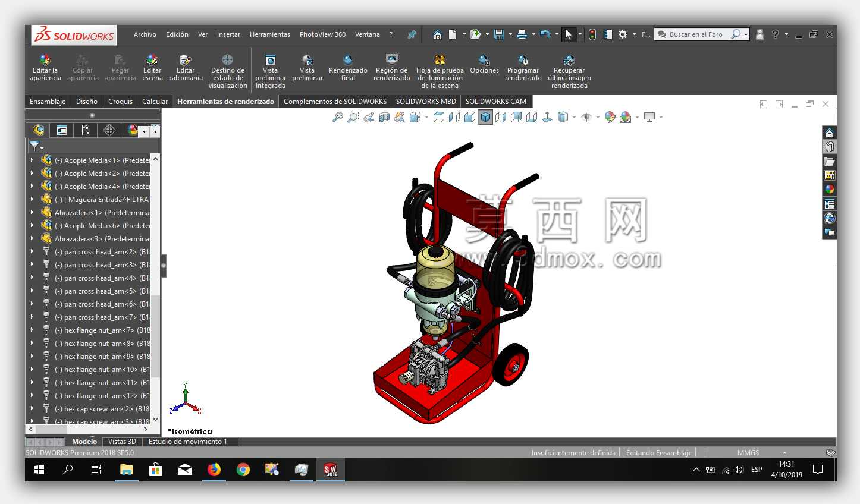
Task: Open render Opciones
Action: tap(484, 64)
